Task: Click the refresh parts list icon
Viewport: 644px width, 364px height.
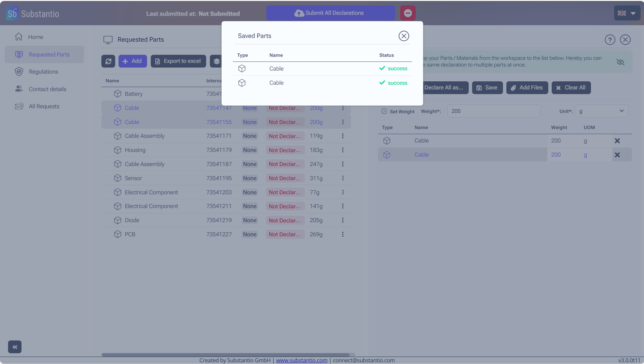Action: click(108, 61)
